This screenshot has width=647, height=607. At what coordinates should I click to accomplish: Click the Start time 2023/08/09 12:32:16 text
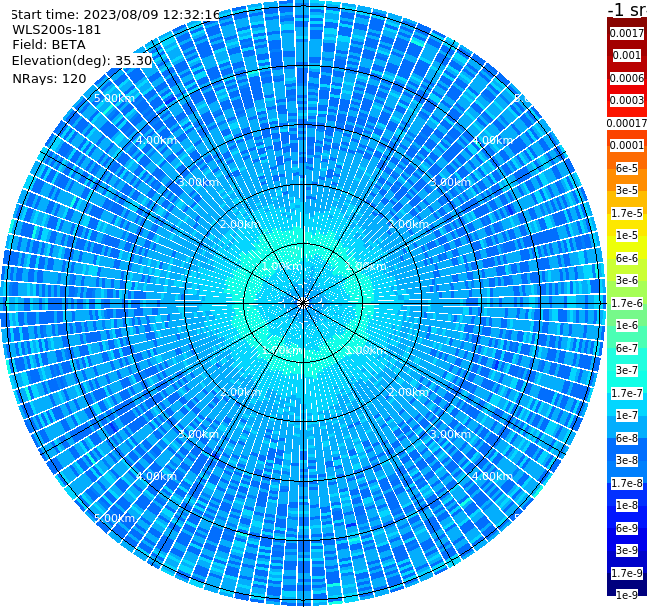pos(115,15)
